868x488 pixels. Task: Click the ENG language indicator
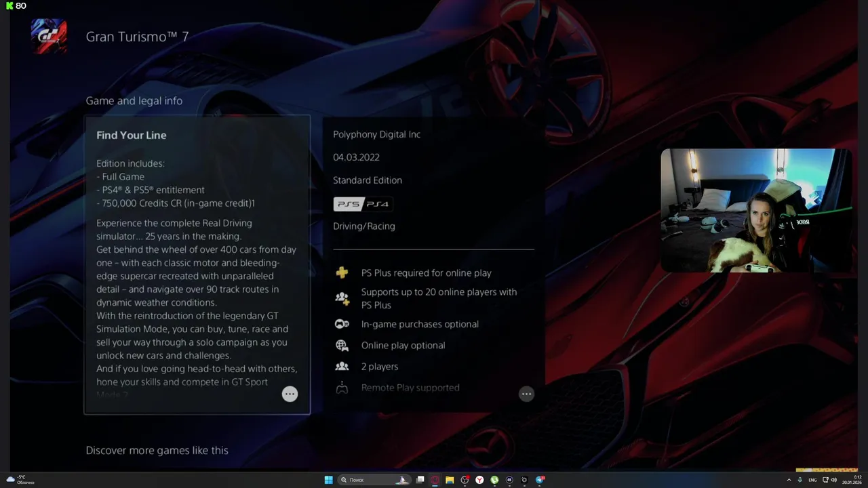coord(812,480)
